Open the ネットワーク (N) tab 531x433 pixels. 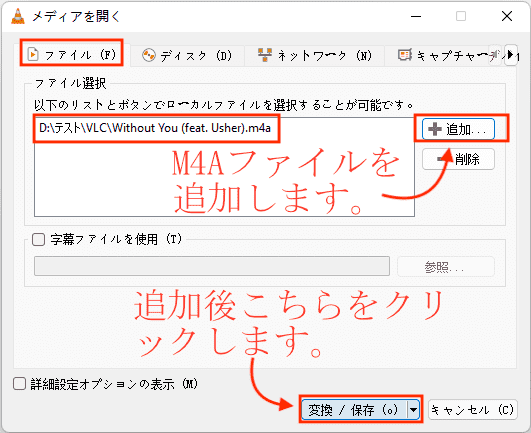315,55
